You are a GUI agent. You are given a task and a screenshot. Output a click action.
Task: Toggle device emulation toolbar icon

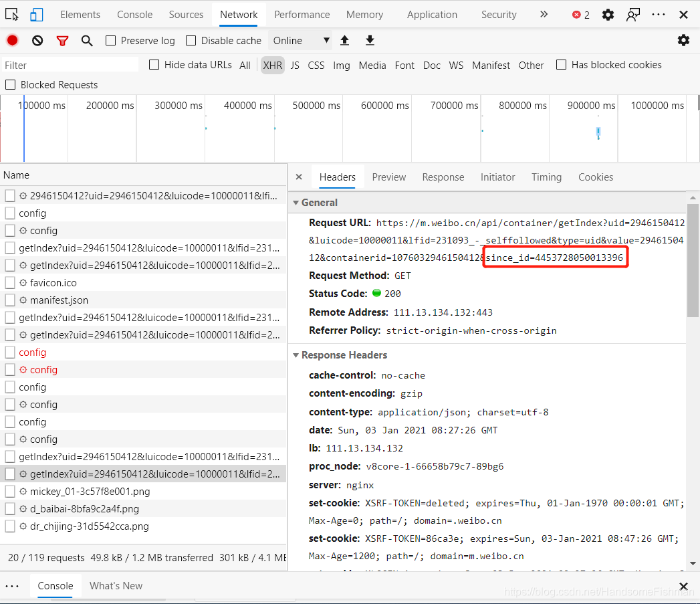coord(36,15)
